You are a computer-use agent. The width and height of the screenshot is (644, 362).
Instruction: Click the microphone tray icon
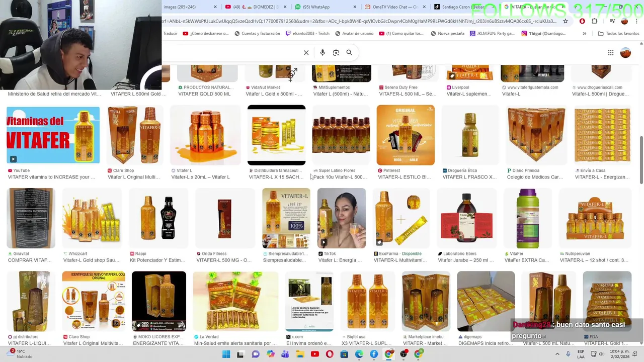tap(568, 354)
